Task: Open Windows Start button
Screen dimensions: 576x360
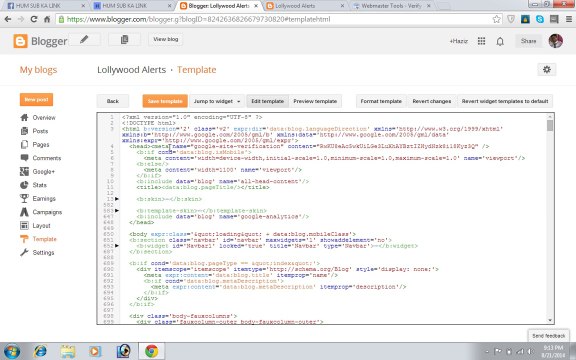Action: (x=11, y=351)
